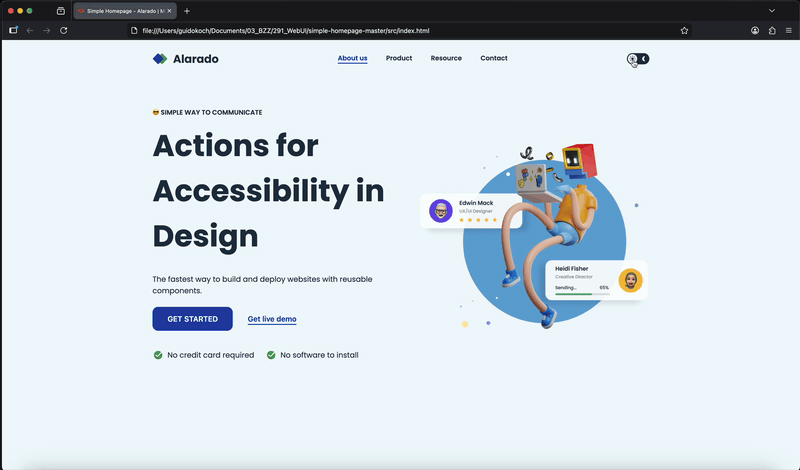Click the 3D character hero illustration
The width and height of the screenshot is (800, 470).
tap(545, 236)
